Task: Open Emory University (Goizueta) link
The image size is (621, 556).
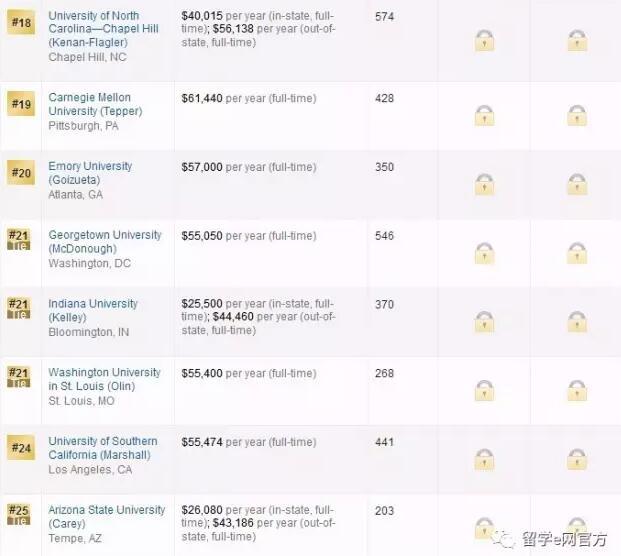Action: tap(90, 173)
